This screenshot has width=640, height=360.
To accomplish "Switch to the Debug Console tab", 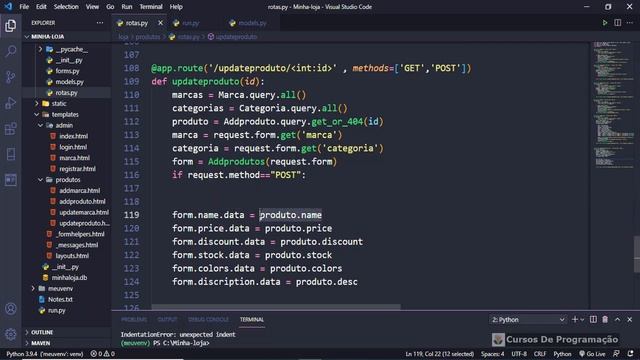I will click(x=209, y=320).
